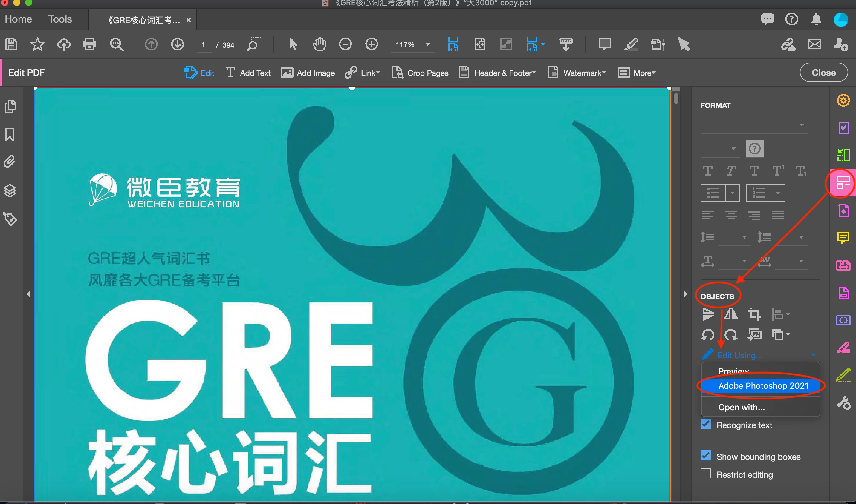
Task: Open the Attachments paperclip panel
Action: coord(10,162)
